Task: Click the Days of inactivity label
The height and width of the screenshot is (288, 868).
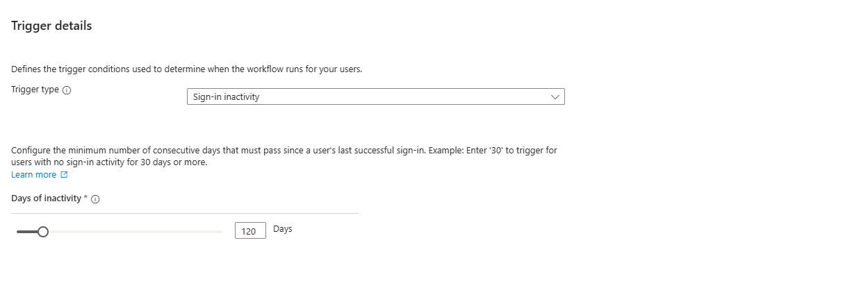Action: pos(46,198)
